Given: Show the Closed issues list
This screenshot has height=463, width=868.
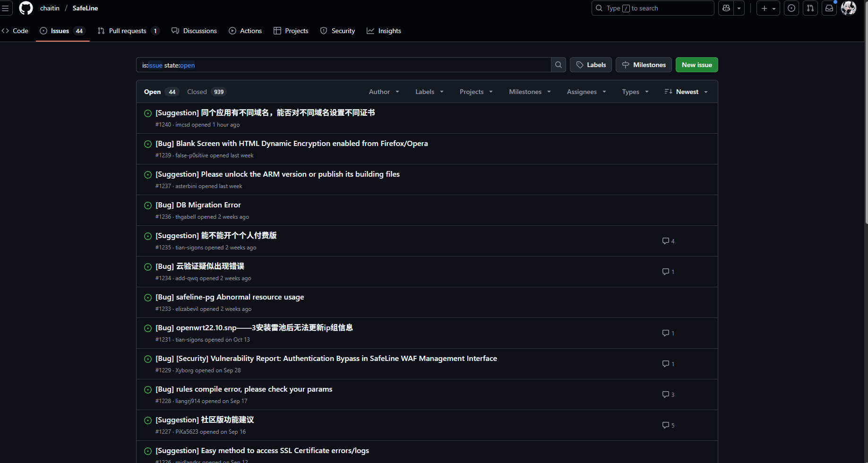Looking at the screenshot, I should (197, 92).
